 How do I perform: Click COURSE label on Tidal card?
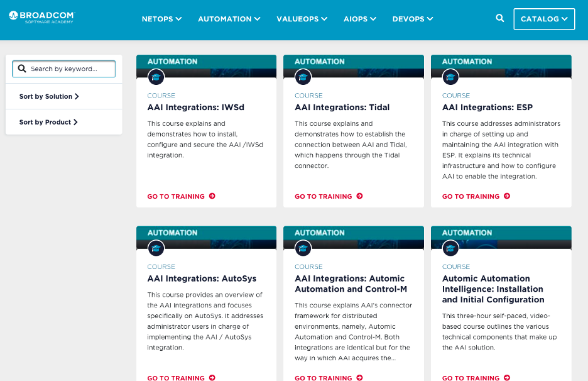308,96
